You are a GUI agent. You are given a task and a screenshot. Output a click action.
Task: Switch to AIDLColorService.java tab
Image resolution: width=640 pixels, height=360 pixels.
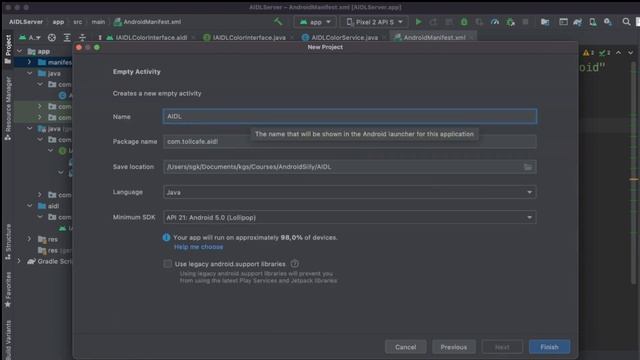(x=344, y=38)
